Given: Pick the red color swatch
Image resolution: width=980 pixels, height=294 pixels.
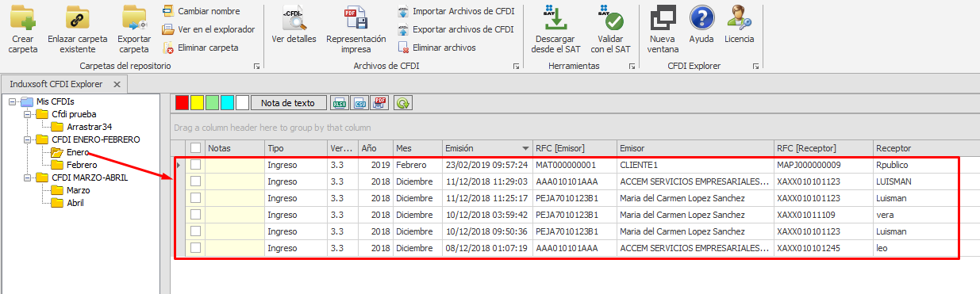Looking at the screenshot, I should pos(182,102).
